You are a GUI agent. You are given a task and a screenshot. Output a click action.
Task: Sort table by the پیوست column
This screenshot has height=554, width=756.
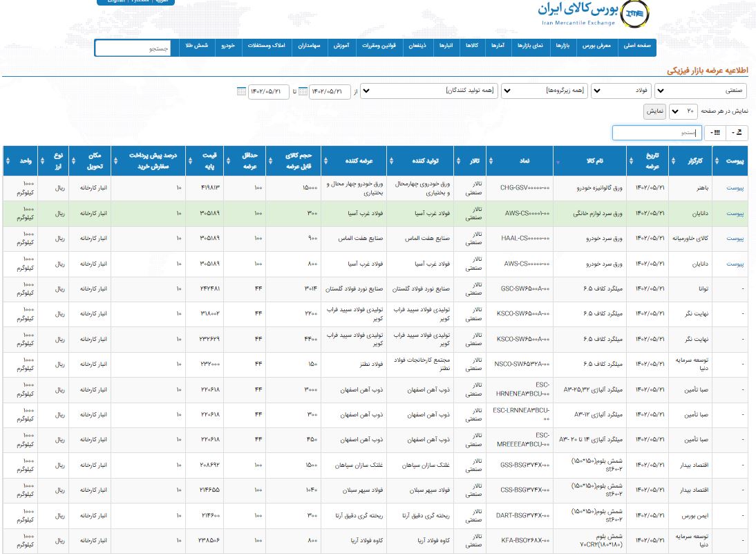pyautogui.click(x=730, y=160)
